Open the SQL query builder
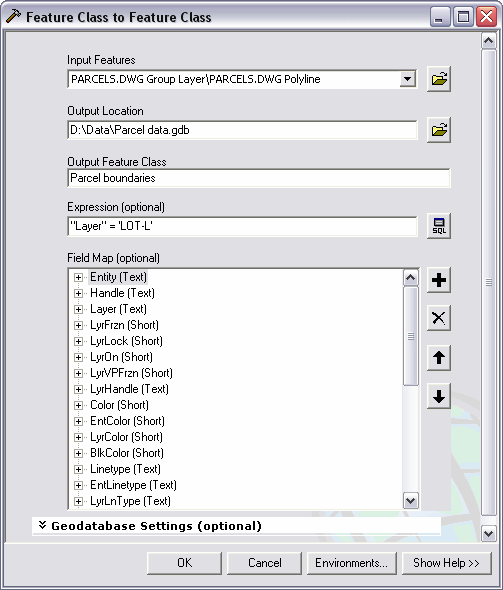Image resolution: width=503 pixels, height=590 pixels. point(439,226)
